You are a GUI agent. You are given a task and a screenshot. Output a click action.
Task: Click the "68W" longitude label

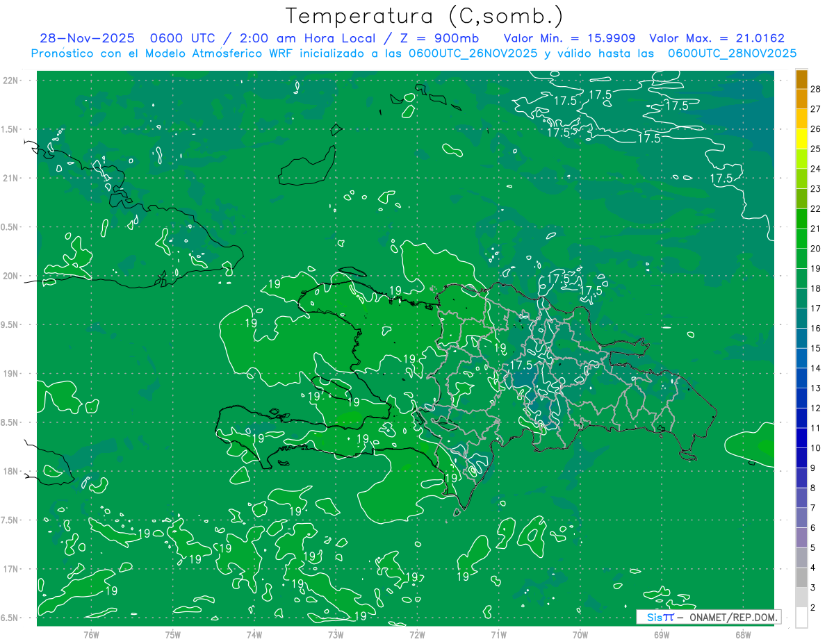click(743, 634)
